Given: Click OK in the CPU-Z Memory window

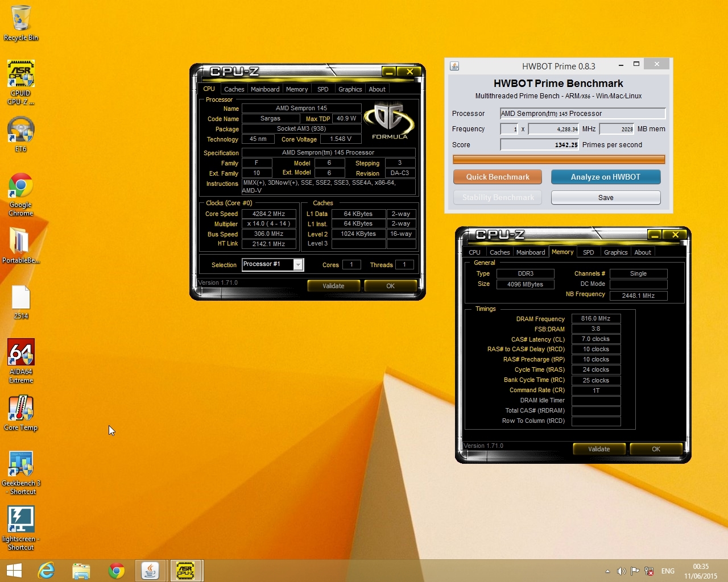Looking at the screenshot, I should (x=656, y=449).
